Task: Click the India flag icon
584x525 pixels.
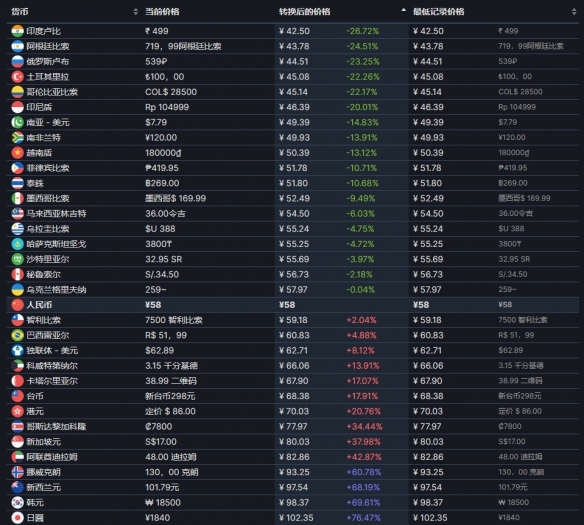Action: coord(18,31)
